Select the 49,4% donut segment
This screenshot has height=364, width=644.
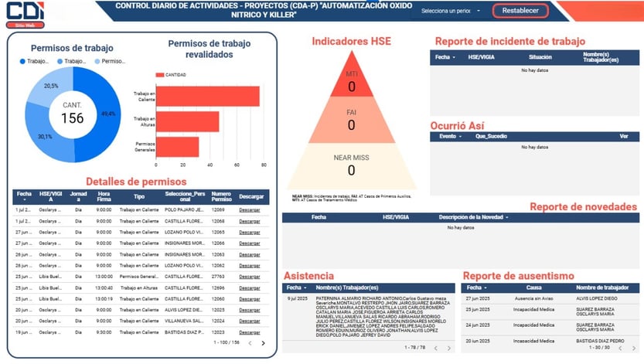109,114
